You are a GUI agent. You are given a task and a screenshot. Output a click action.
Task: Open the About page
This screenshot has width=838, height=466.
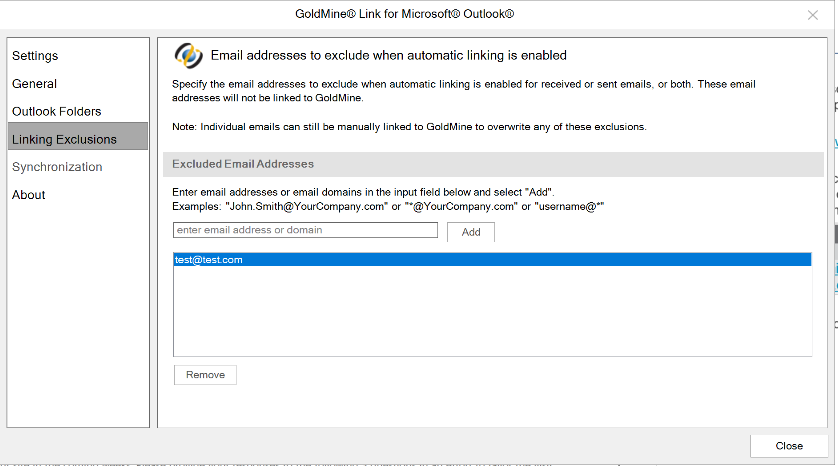pos(29,195)
